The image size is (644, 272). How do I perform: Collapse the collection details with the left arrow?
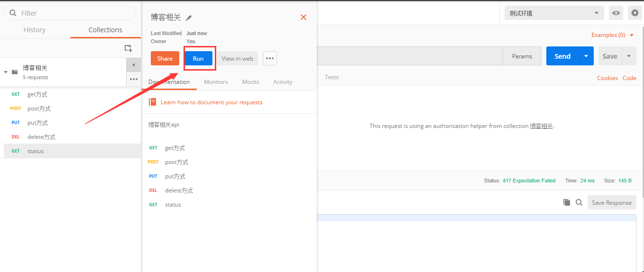coord(134,65)
